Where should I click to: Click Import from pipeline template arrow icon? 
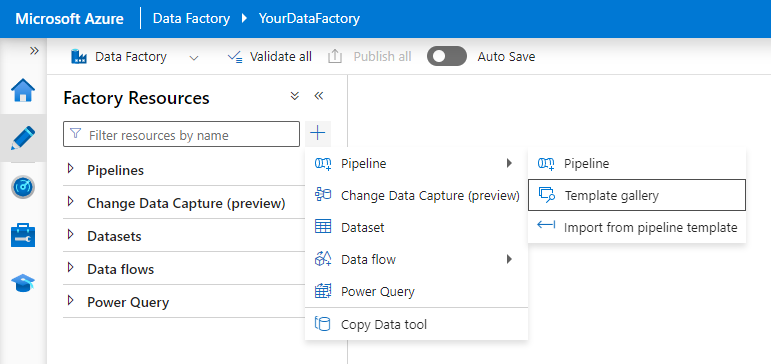click(546, 225)
